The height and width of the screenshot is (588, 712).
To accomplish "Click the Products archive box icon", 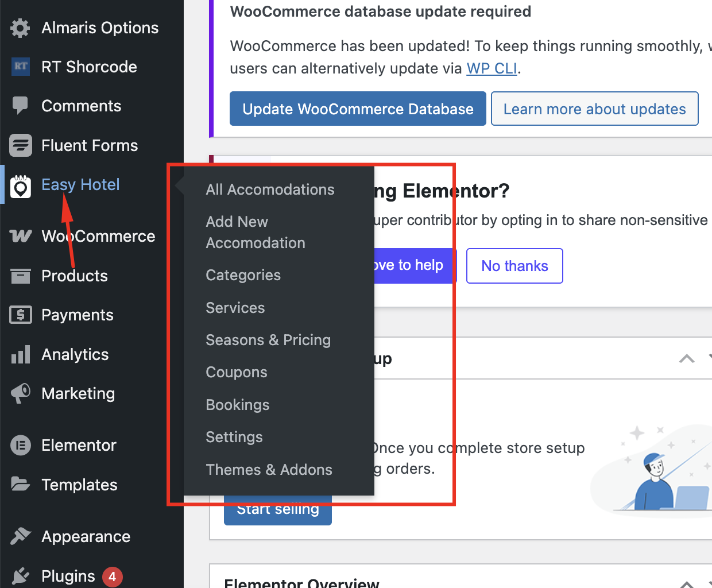I will coord(21,276).
